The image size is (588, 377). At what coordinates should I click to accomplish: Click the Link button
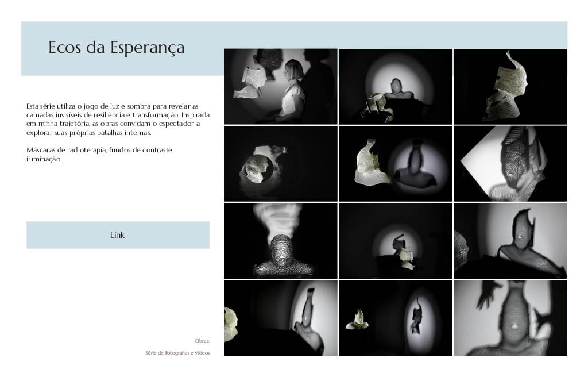click(118, 235)
